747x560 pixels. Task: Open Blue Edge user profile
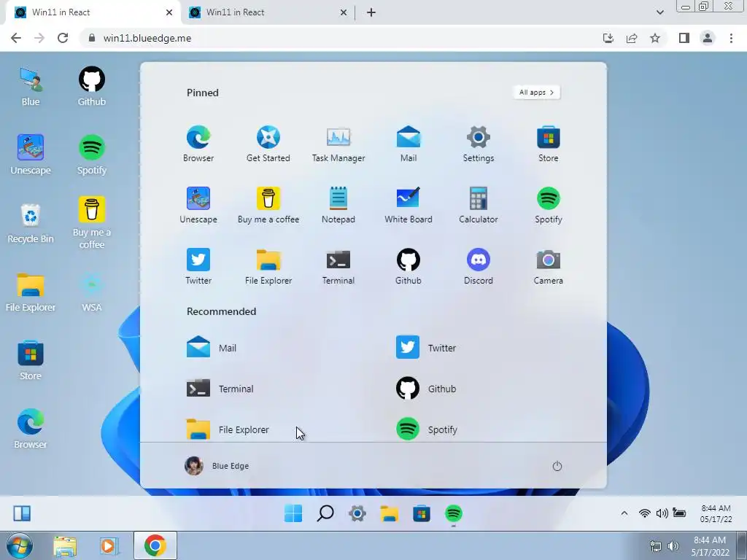217,466
